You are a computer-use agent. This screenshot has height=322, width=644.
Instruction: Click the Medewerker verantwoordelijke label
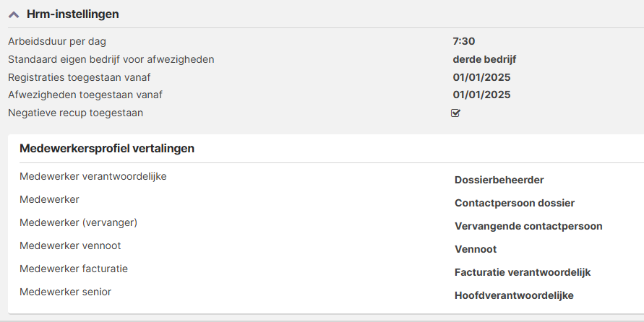(93, 176)
